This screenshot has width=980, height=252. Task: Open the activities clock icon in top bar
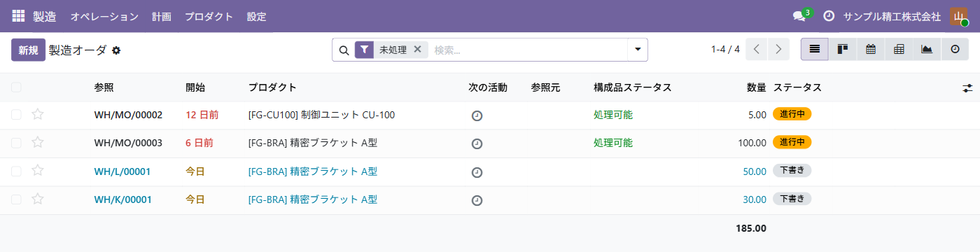[x=829, y=16]
